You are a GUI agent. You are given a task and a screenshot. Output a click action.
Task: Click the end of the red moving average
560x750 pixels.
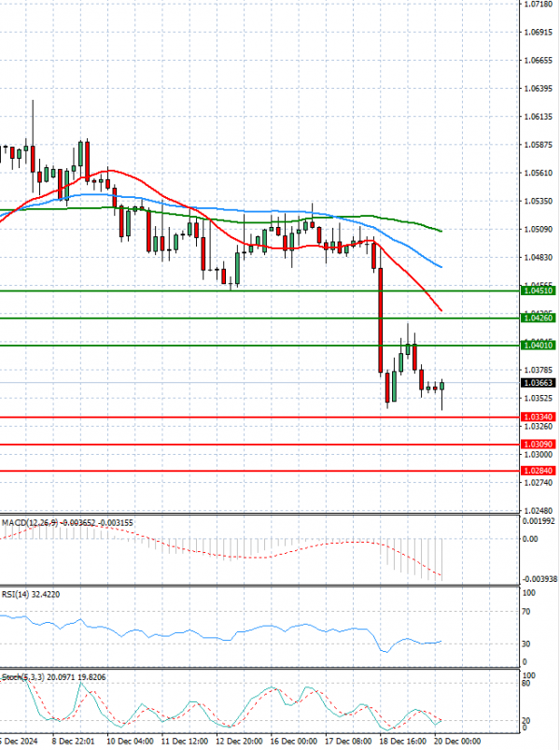click(x=441, y=311)
